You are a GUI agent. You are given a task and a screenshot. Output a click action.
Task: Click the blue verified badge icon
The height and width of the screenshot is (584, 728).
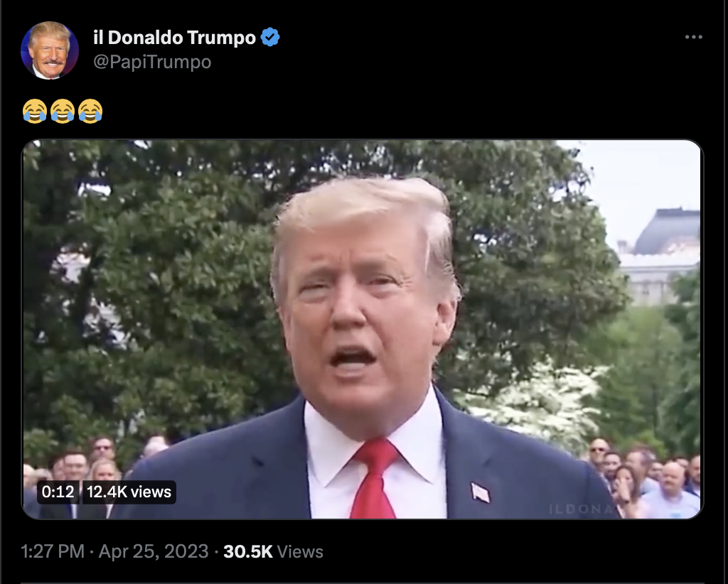pyautogui.click(x=270, y=37)
